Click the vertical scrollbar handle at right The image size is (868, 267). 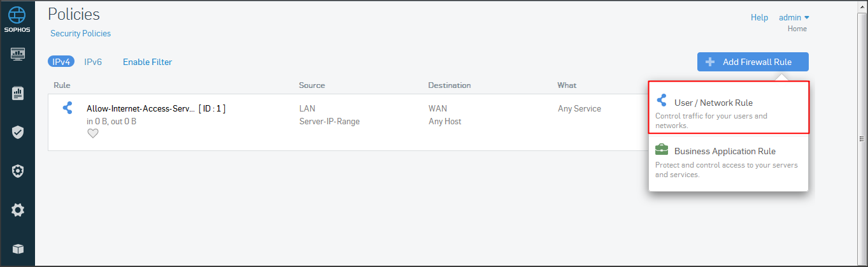[x=862, y=139]
